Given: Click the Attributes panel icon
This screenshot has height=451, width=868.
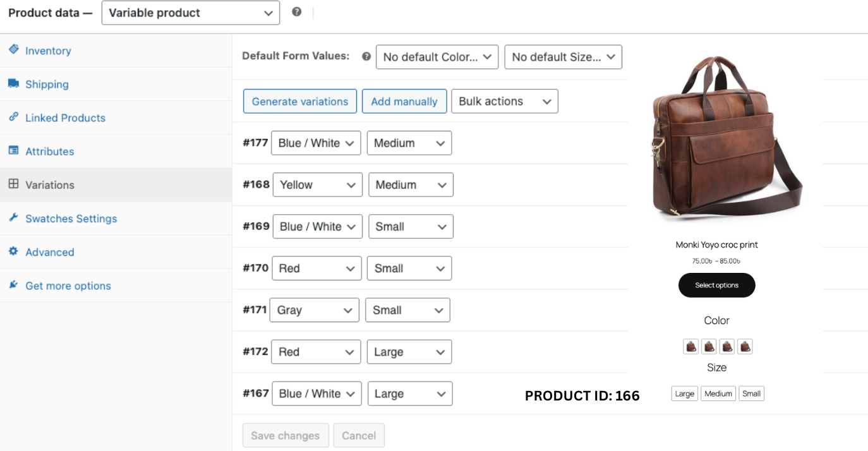Looking at the screenshot, I should [13, 150].
